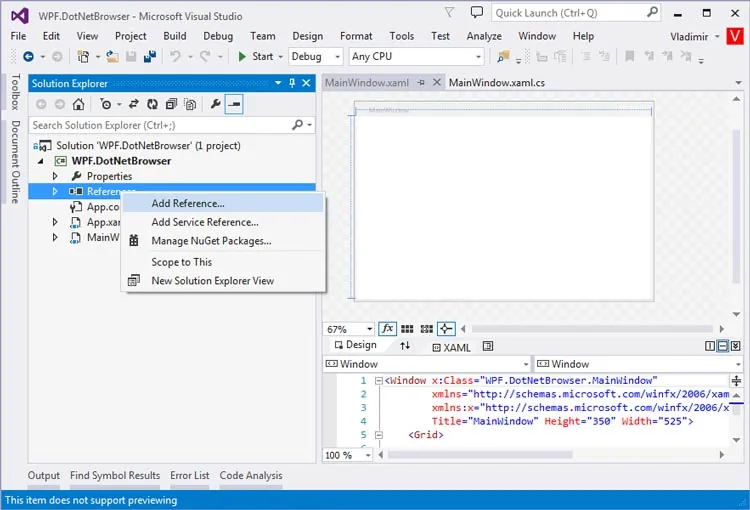Open the feedback speech bubble icon
Viewport: 750px width, 510px height.
point(476,12)
